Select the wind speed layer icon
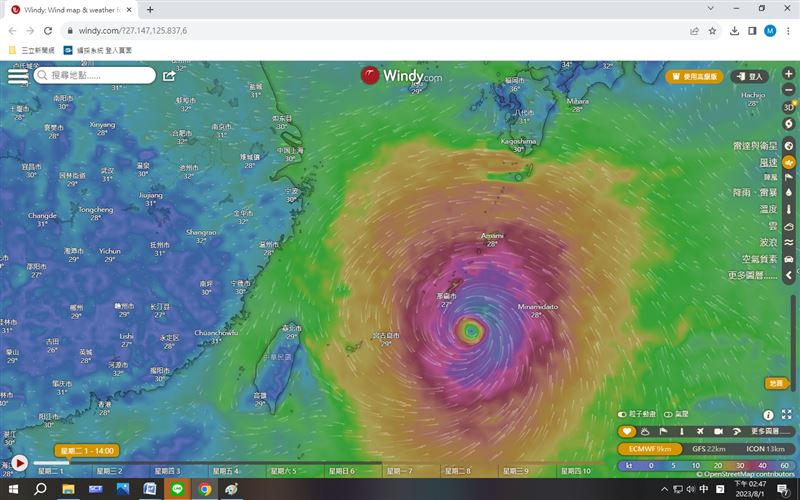The height and width of the screenshot is (500, 800). 788,162
